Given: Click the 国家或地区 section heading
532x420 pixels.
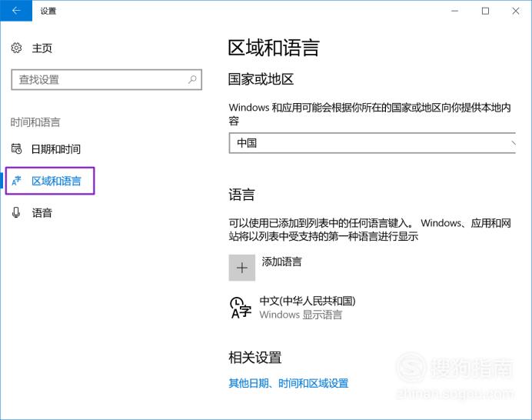Looking at the screenshot, I should 261,79.
